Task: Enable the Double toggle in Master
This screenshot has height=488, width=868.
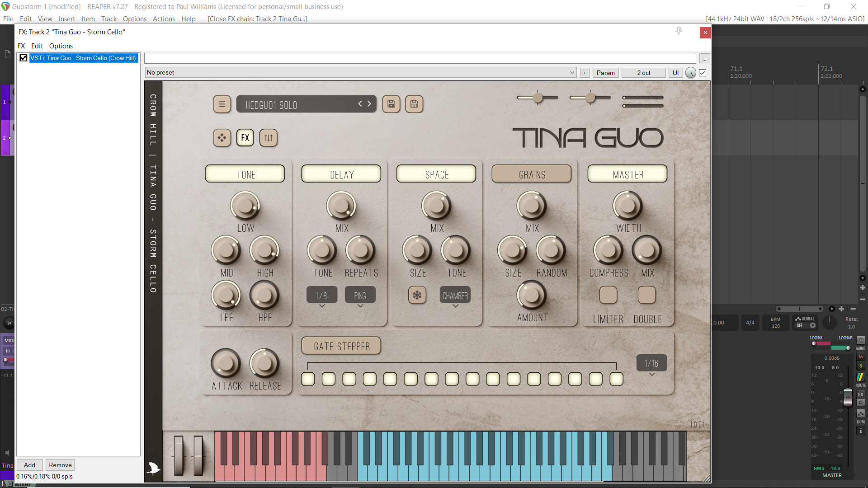Action: (646, 296)
